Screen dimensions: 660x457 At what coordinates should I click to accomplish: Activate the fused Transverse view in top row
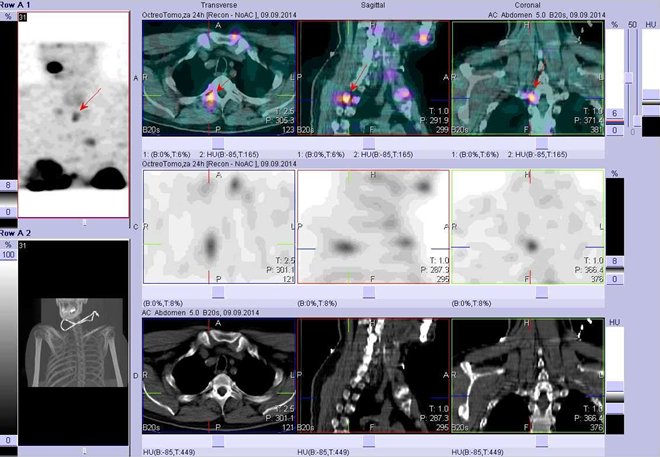point(219,77)
